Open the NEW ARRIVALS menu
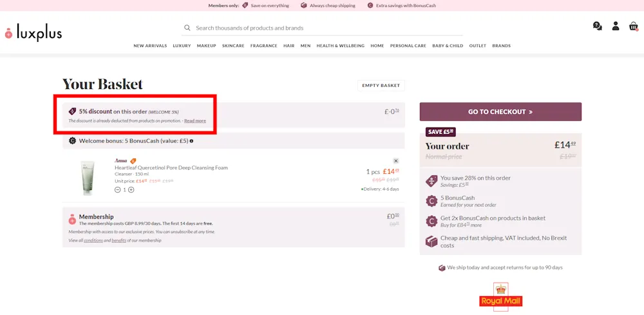Viewport: 644px width, 315px height. point(150,46)
